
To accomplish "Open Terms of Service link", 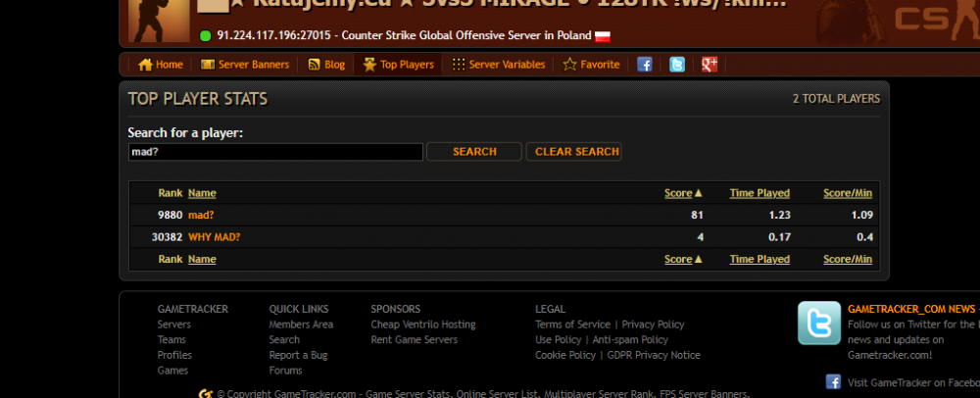I will (x=572, y=324).
